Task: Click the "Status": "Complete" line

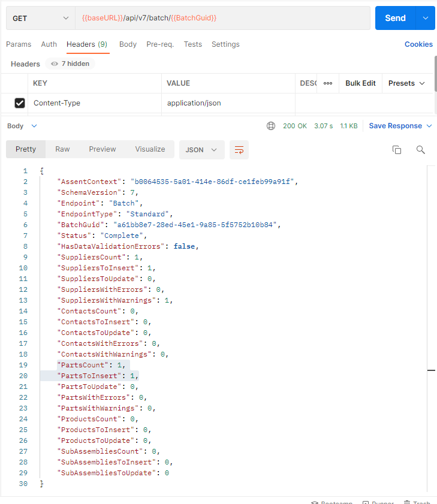Action: [102, 236]
